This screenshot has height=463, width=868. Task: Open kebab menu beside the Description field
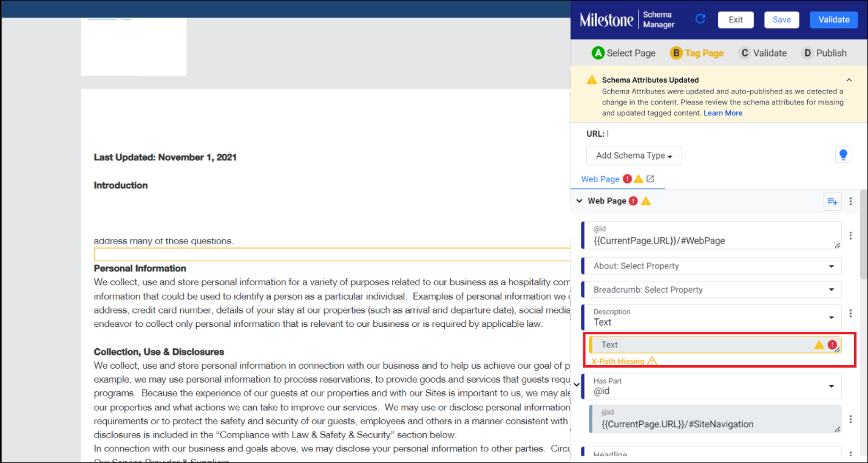pyautogui.click(x=850, y=314)
